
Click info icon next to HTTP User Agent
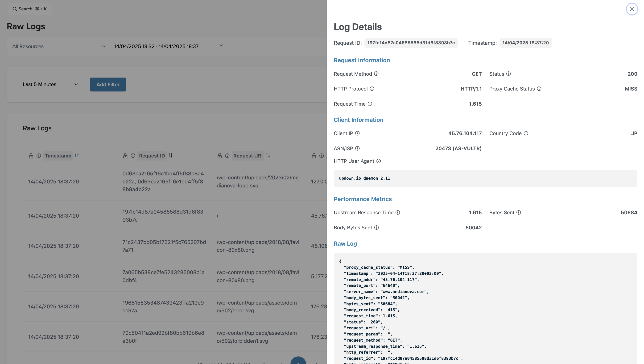(x=379, y=161)
